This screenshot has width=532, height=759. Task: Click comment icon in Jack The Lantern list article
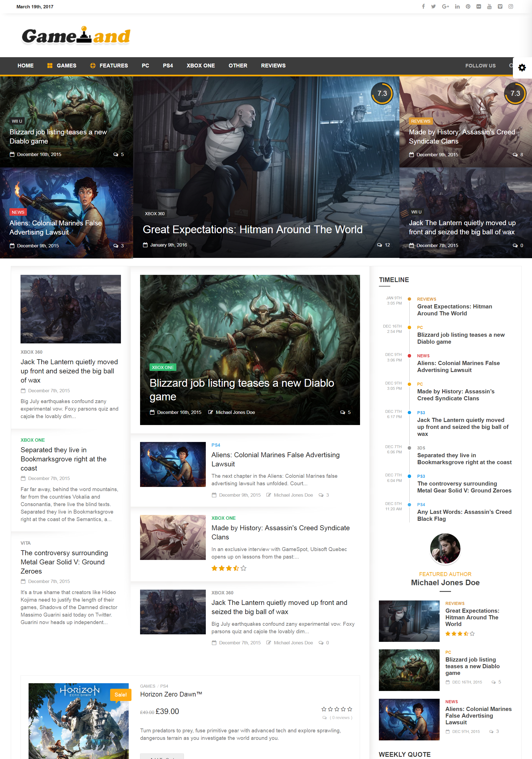click(321, 643)
